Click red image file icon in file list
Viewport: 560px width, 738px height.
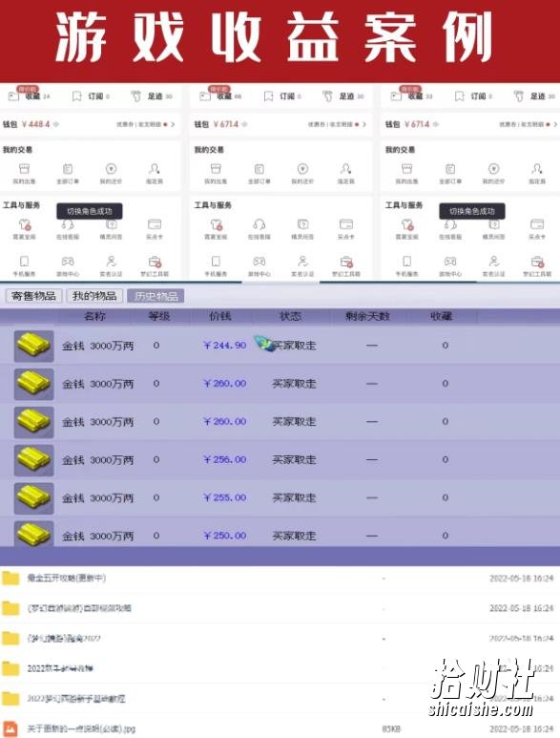click(10, 729)
